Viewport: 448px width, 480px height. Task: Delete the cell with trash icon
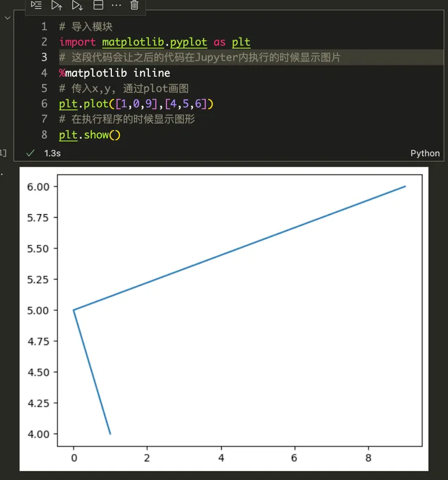click(134, 5)
